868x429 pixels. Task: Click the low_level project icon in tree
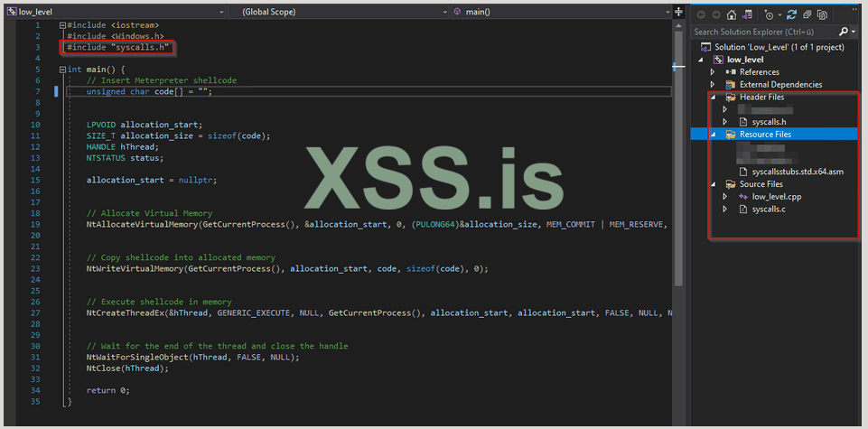(x=718, y=60)
